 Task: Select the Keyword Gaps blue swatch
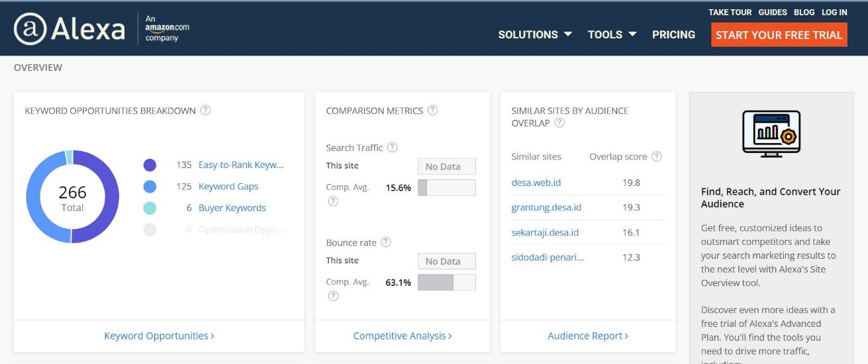[x=150, y=187]
